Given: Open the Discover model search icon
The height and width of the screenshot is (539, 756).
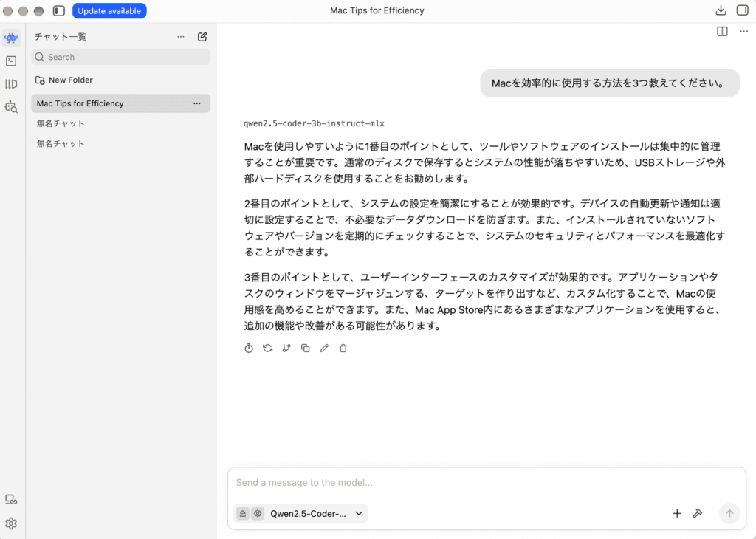Looking at the screenshot, I should [11, 107].
